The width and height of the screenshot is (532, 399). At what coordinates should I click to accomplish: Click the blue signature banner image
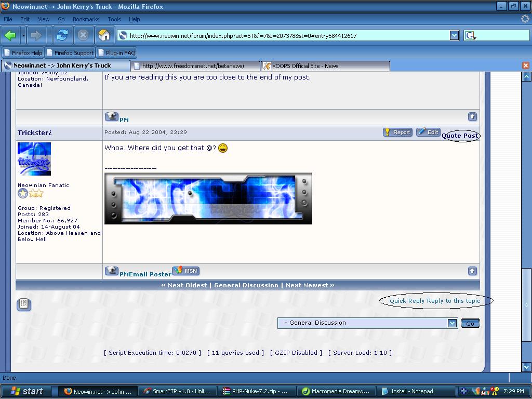click(208, 198)
